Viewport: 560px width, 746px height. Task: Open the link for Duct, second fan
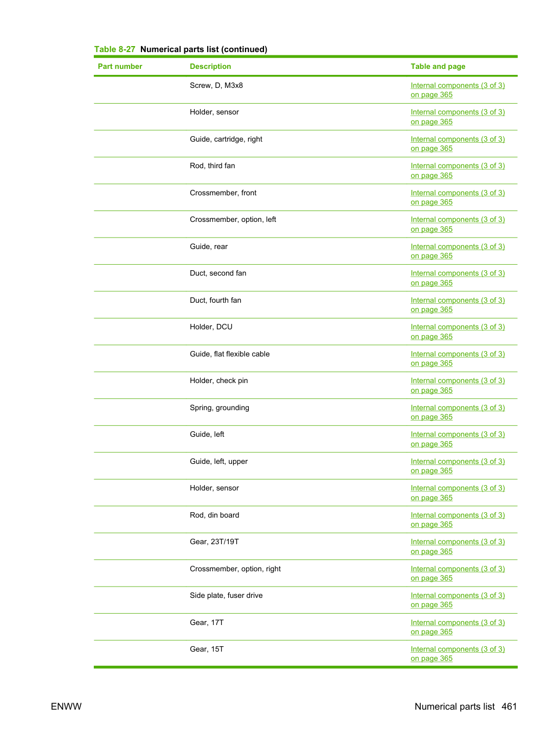pos(458,278)
